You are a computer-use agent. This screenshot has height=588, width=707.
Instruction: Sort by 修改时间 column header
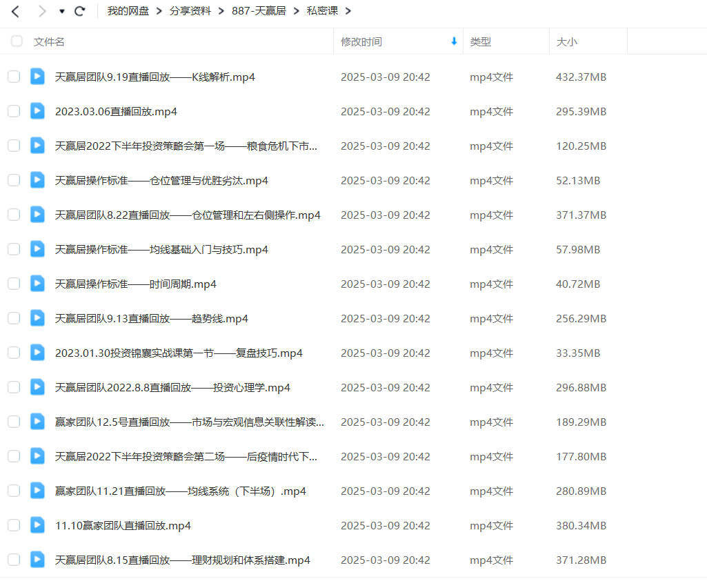[x=361, y=42]
